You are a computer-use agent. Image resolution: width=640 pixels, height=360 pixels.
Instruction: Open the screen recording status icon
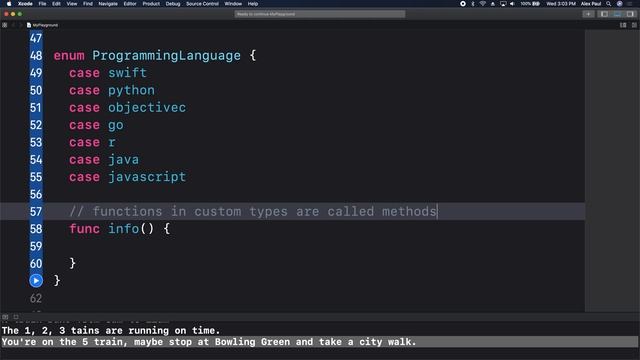point(463,4)
